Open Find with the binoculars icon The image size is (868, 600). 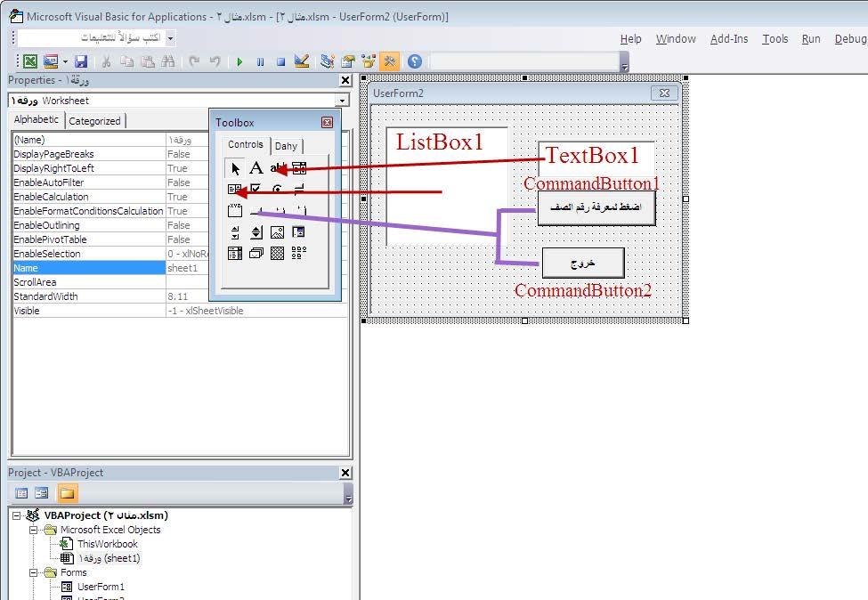pyautogui.click(x=167, y=61)
